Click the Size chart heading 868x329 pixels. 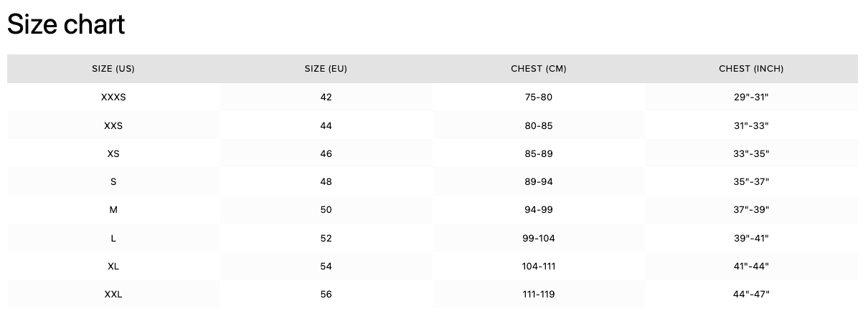click(66, 25)
